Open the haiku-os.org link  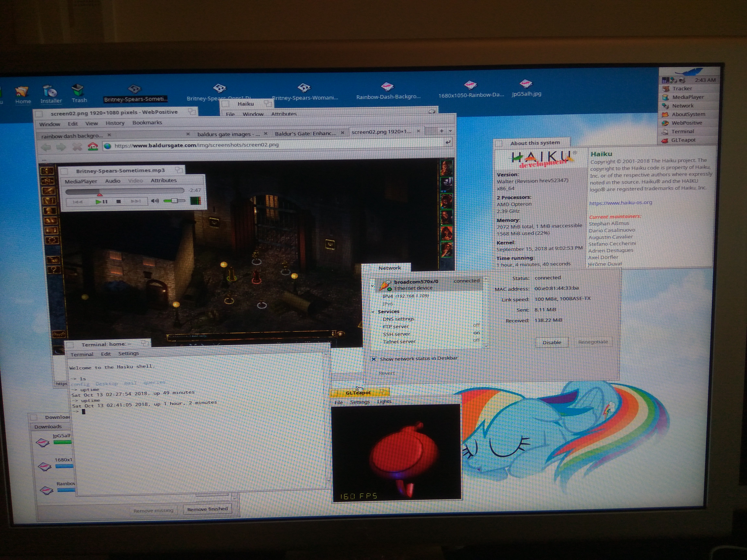tap(621, 203)
